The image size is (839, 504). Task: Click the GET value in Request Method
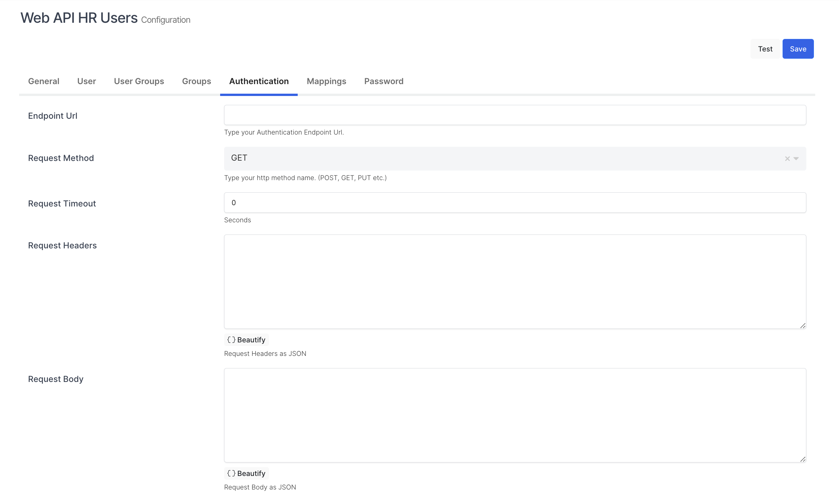239,158
